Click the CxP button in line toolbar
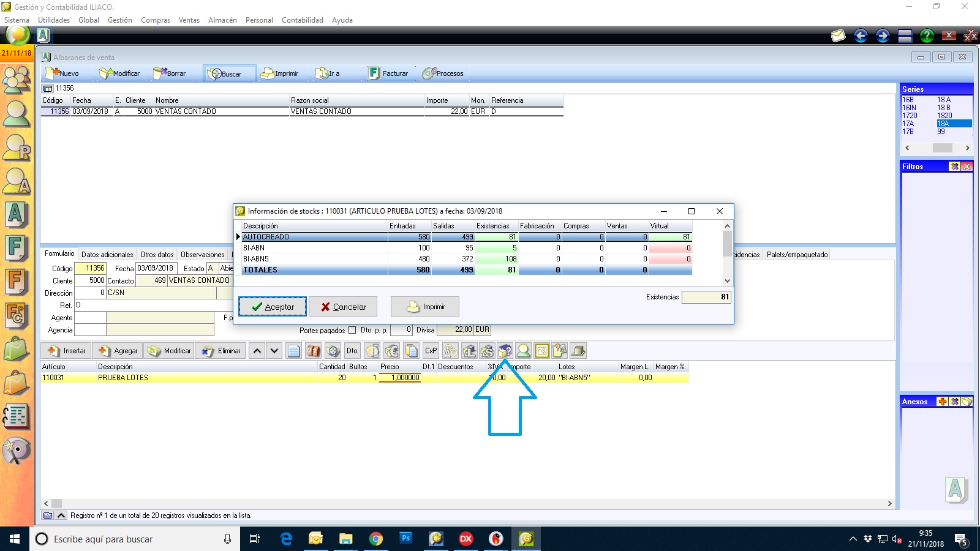 431,351
